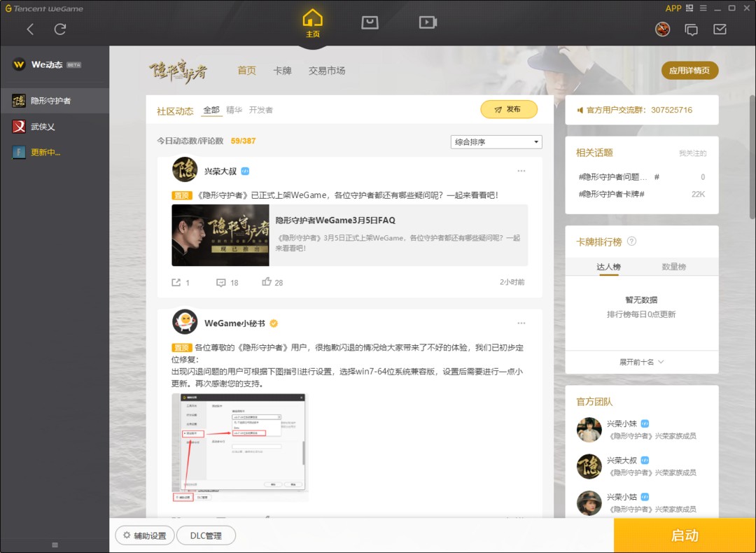Open the mail inbox icon
The image size is (756, 553).
pyautogui.click(x=720, y=29)
